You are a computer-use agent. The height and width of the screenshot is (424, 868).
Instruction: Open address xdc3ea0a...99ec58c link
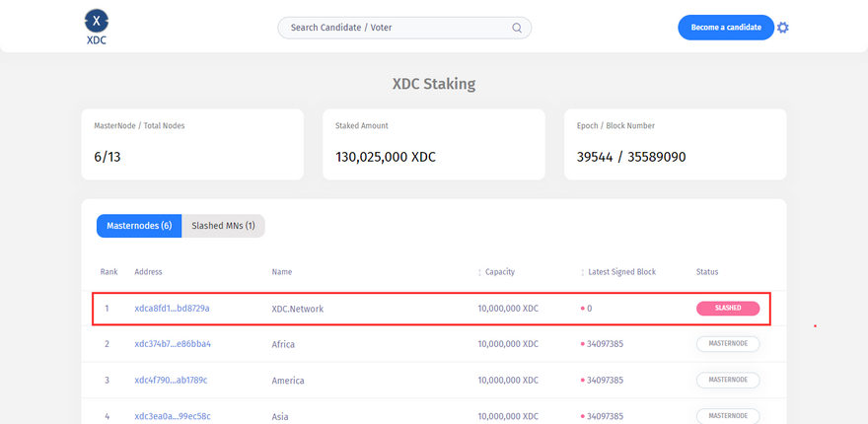tap(172, 416)
